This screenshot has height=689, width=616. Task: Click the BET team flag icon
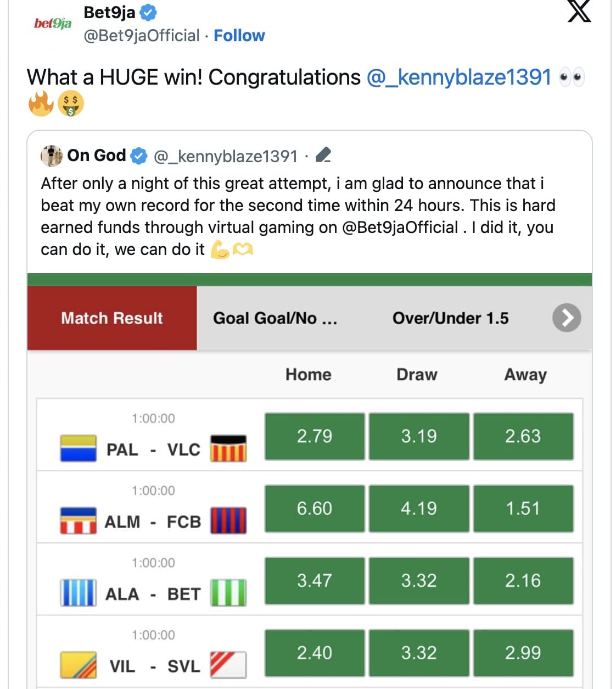click(x=228, y=593)
